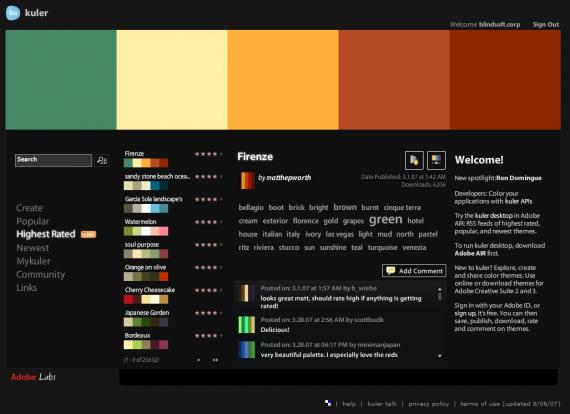The image size is (570, 414).
Task: Open the kuler talk footer link
Action: click(382, 404)
